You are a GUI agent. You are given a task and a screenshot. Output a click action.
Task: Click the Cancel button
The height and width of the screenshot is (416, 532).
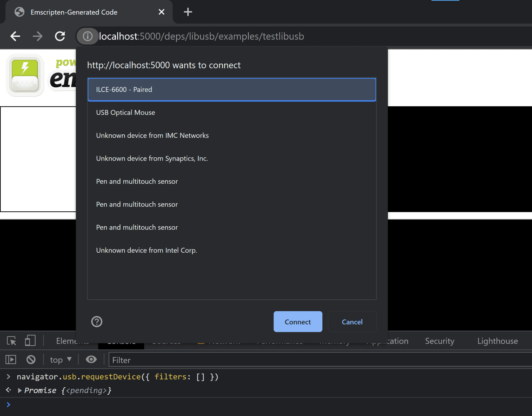[x=352, y=321]
